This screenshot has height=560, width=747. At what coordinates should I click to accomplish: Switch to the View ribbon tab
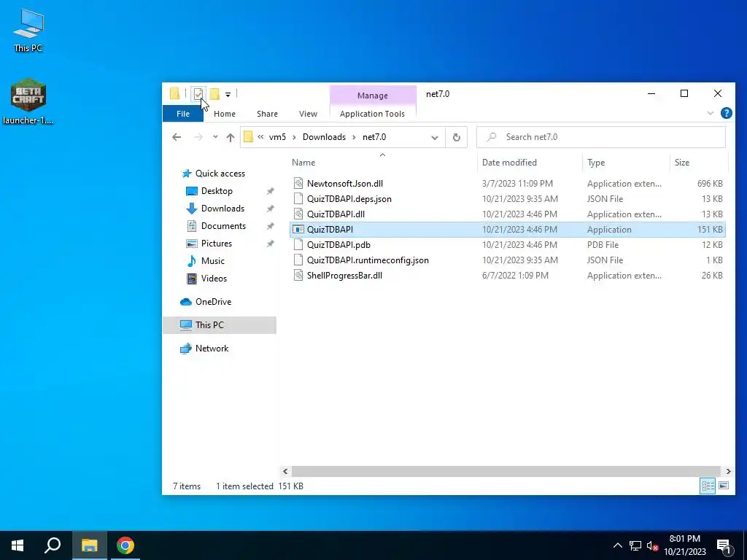tap(309, 114)
